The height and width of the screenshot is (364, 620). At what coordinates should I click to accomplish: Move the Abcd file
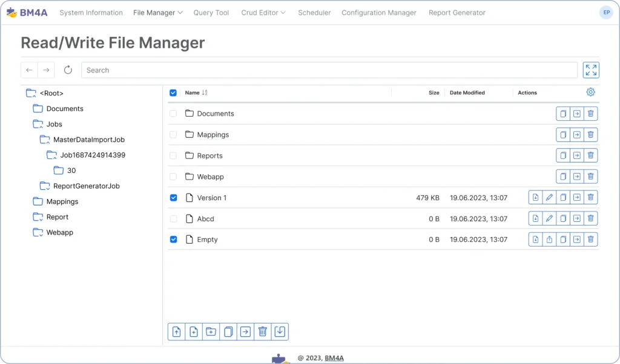click(x=577, y=218)
